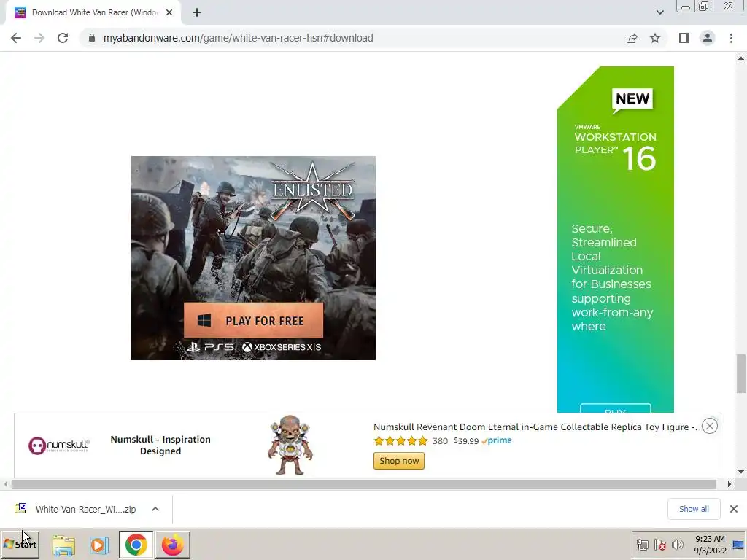Close the Numskull banner ad
747x560 pixels.
[710, 426]
